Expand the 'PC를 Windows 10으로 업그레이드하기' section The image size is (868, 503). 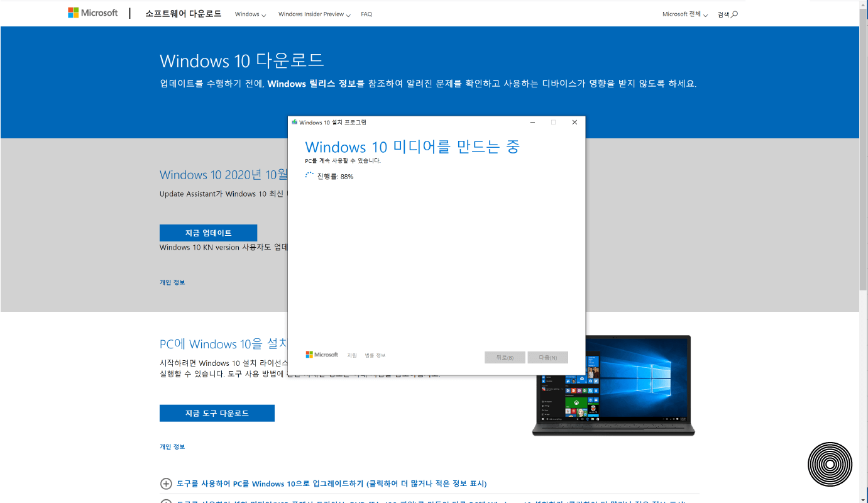[x=324, y=484]
